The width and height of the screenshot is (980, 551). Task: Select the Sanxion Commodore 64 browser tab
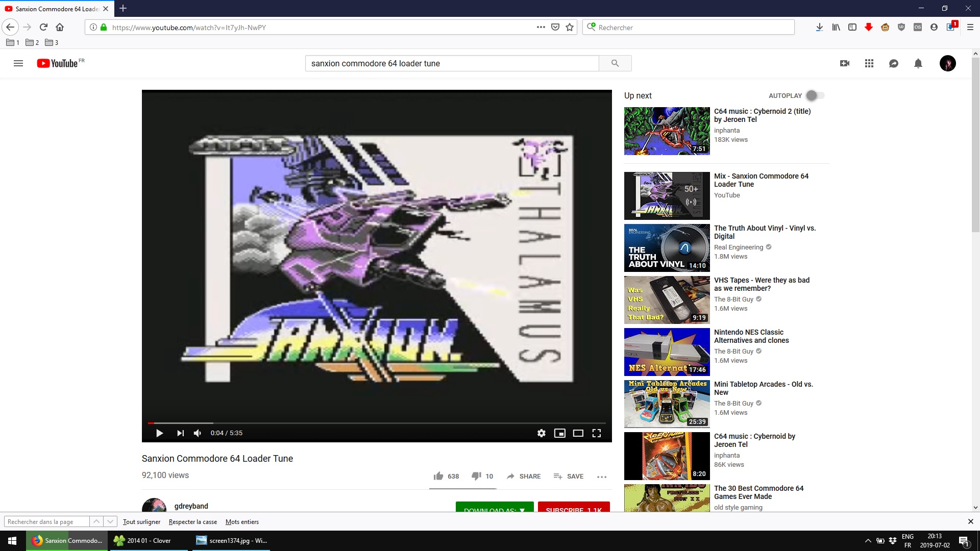coord(56,9)
